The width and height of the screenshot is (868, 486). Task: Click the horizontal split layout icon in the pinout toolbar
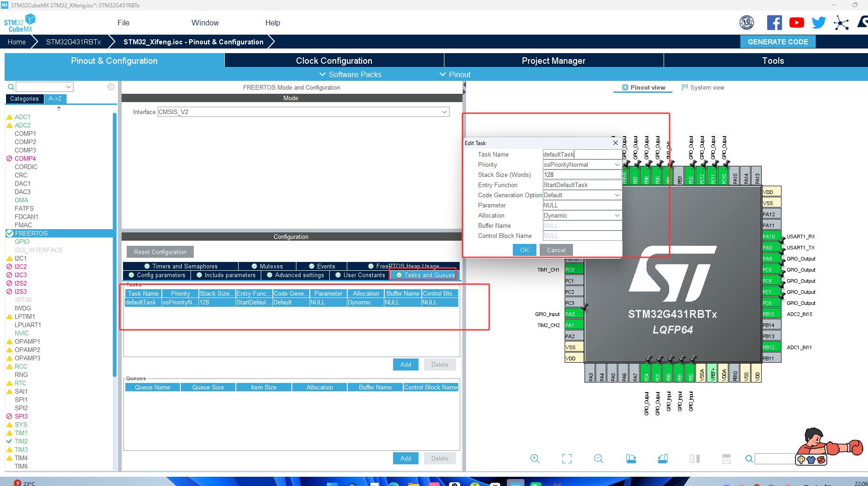click(726, 458)
